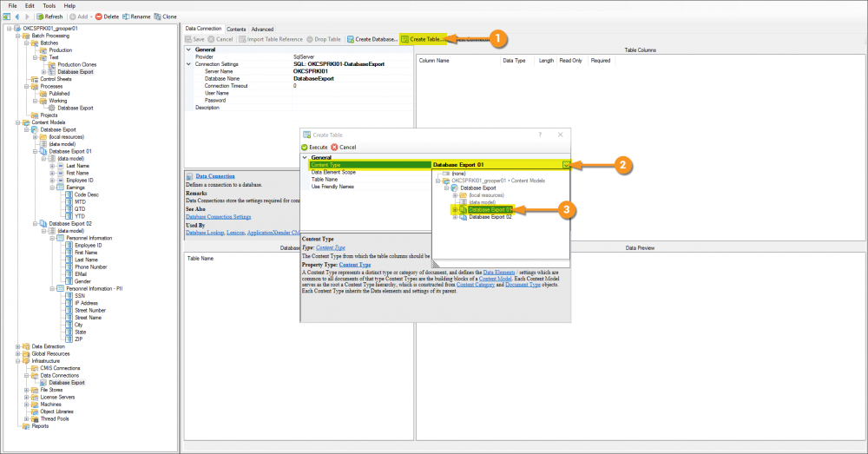Click Import Table Reference toolbar button
868x454 pixels.
[271, 39]
